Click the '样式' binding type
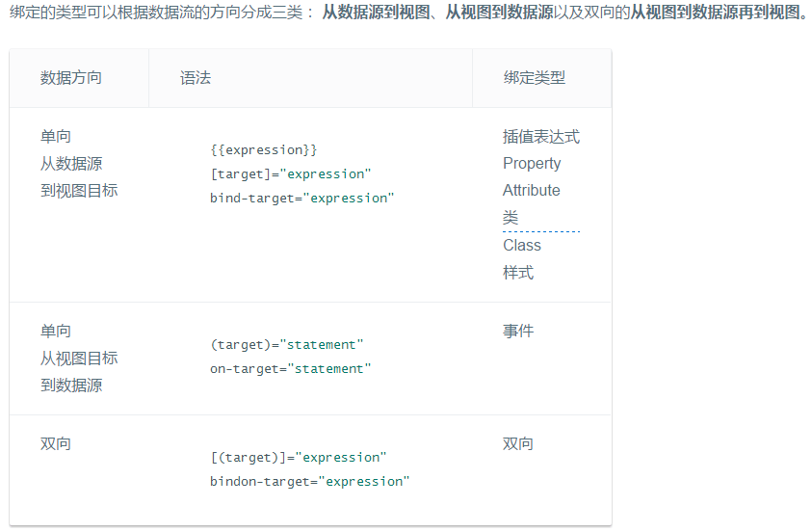This screenshot has height=532, width=812. click(518, 273)
